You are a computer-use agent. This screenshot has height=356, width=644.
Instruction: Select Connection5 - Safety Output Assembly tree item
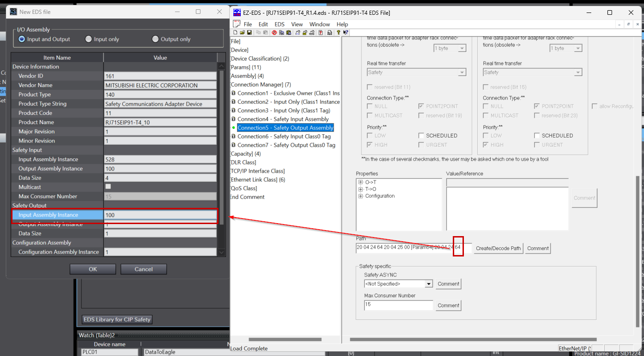[x=285, y=128]
